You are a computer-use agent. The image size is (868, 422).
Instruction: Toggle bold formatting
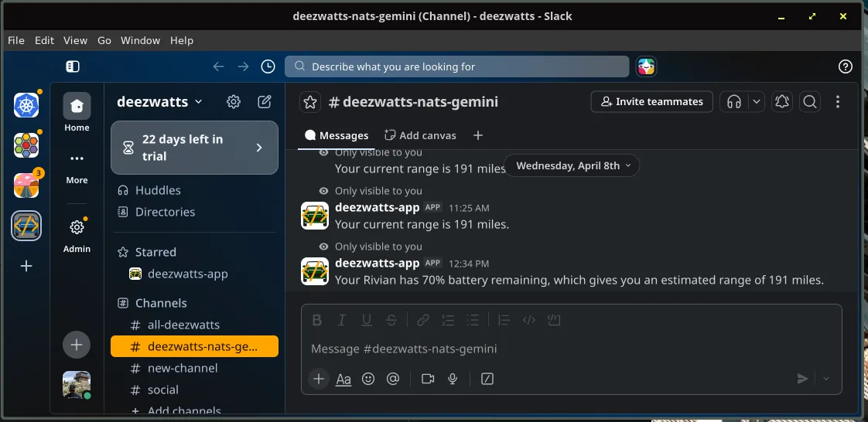pos(317,320)
